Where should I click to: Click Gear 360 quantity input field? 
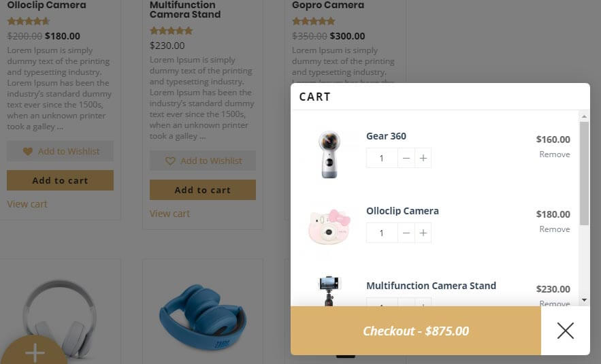point(382,158)
